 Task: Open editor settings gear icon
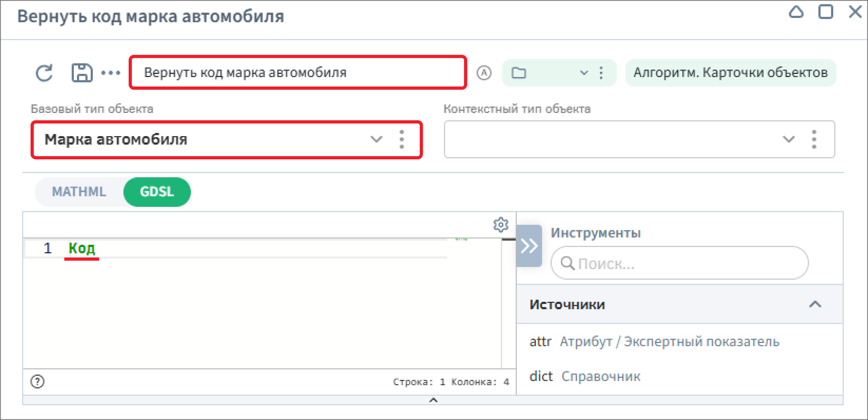(500, 225)
